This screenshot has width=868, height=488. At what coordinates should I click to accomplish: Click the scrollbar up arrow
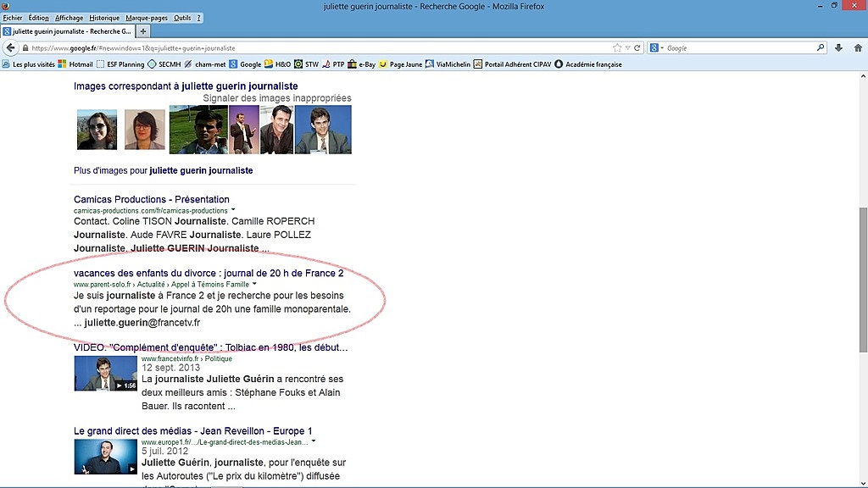(863, 76)
